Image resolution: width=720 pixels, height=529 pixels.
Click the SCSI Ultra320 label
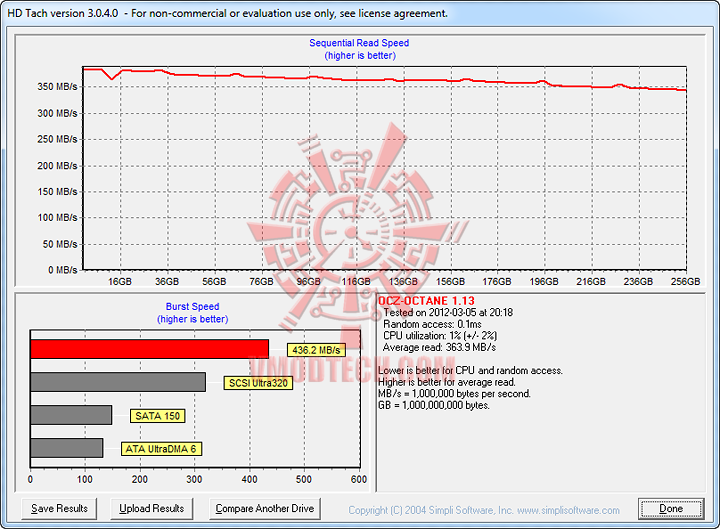point(258,383)
